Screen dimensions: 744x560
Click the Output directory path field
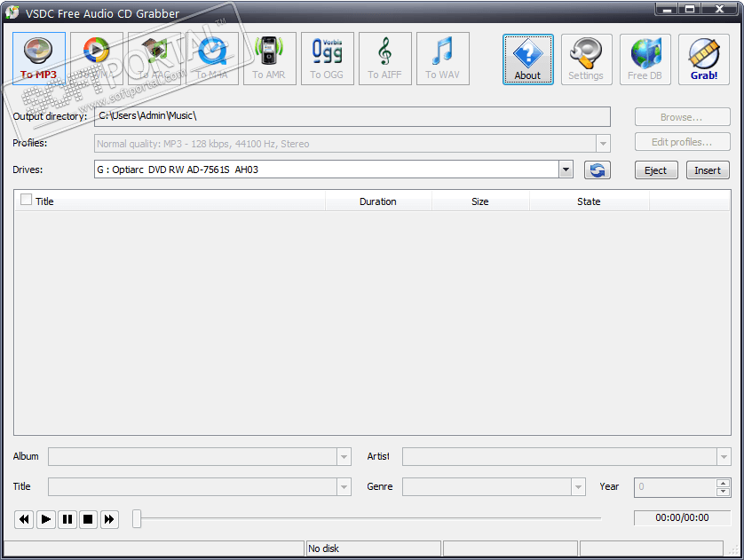(x=352, y=116)
